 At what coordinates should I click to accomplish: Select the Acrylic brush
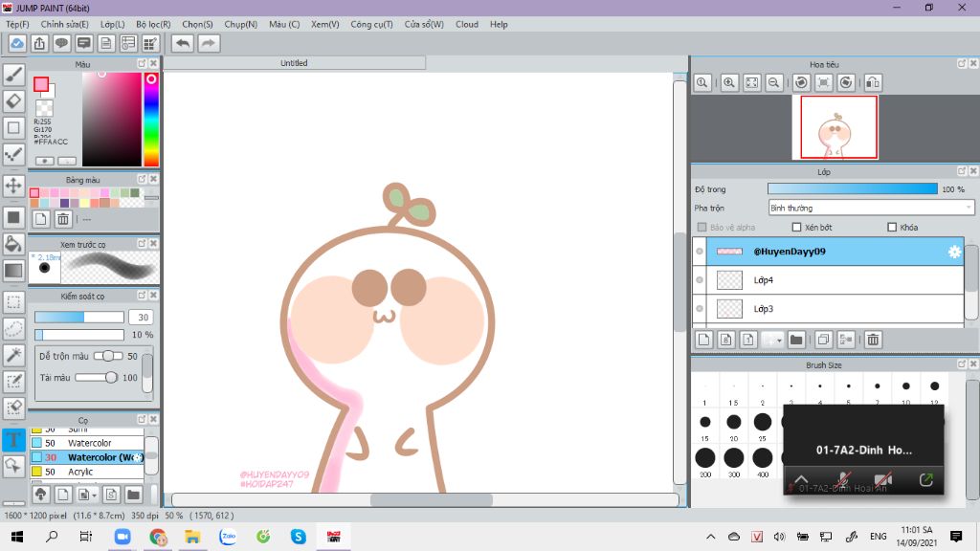pyautogui.click(x=87, y=472)
